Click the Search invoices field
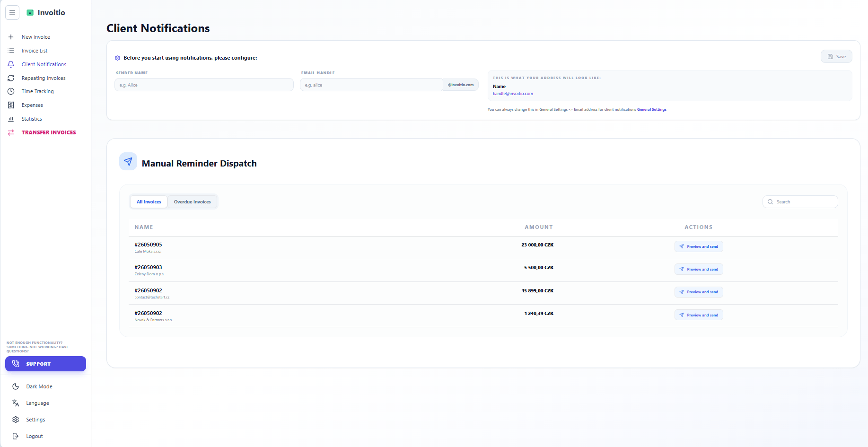 tap(800, 202)
